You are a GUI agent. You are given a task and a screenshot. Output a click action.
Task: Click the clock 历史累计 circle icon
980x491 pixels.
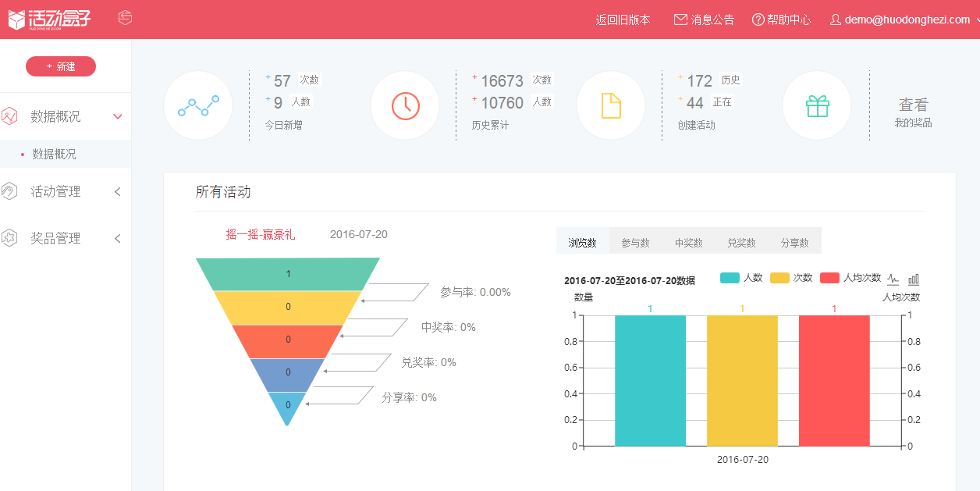coord(405,105)
